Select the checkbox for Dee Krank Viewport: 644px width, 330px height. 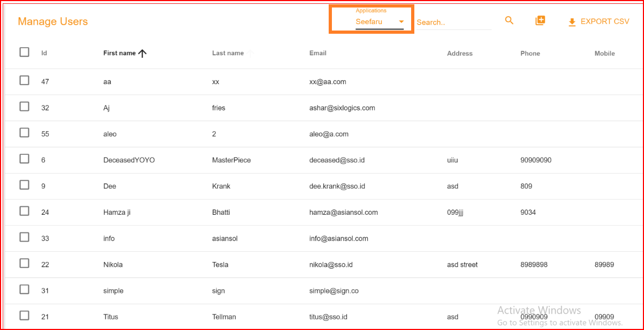point(24,185)
